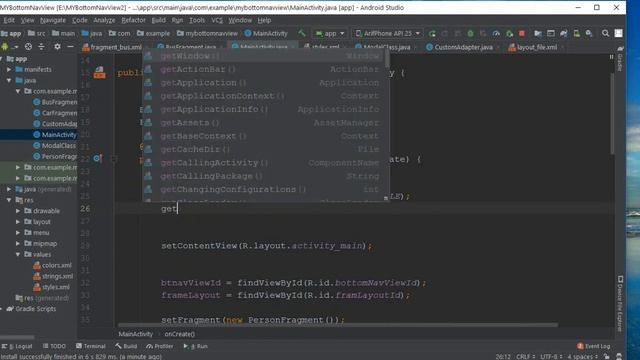
Task: Open the Profiler tool window
Action: click(160, 346)
